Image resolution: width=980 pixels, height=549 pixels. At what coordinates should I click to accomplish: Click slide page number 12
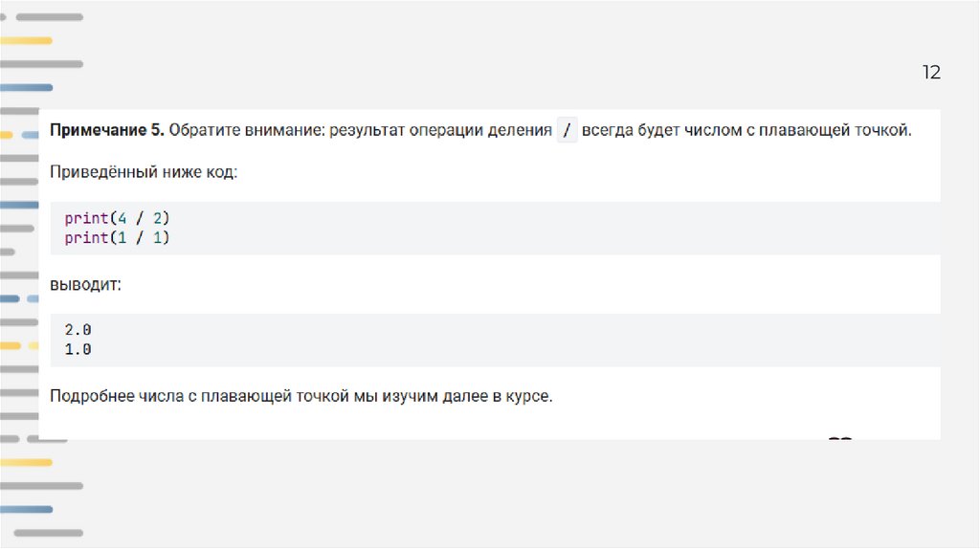[x=931, y=73]
